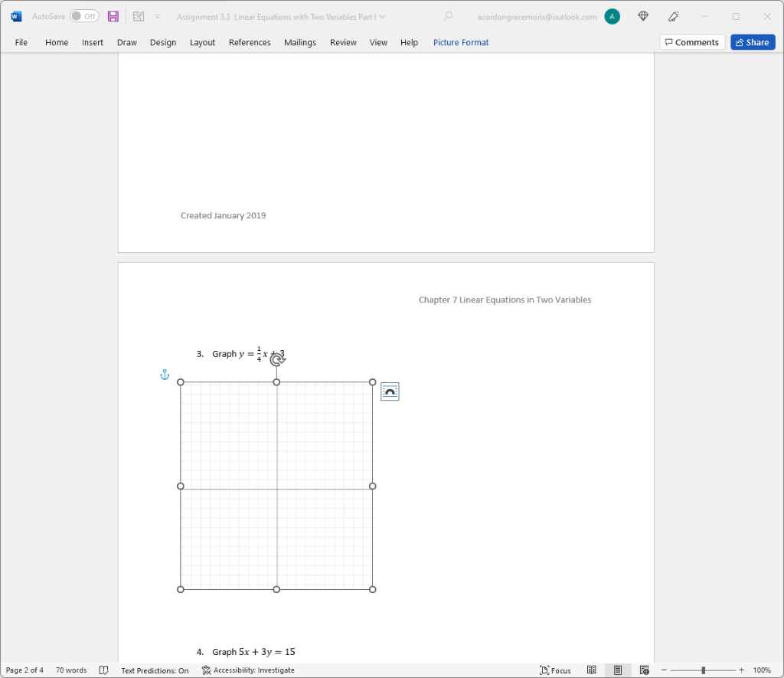
Task: Open Accessibility: Investigate in the status bar
Action: point(248,670)
